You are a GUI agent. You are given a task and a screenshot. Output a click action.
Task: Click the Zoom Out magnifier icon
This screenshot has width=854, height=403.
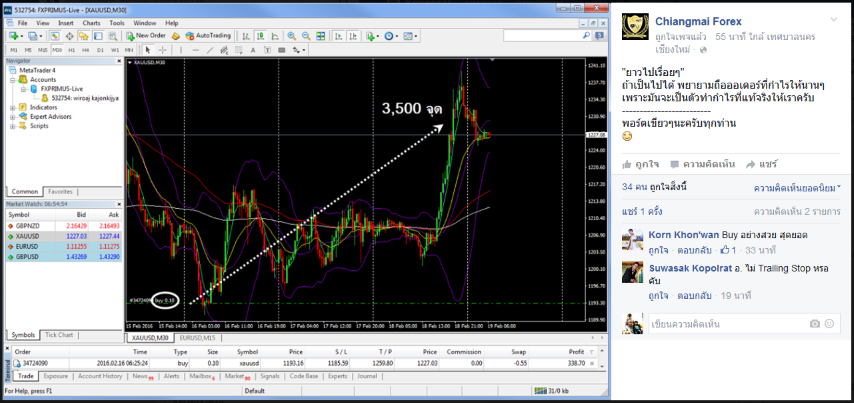tap(306, 36)
